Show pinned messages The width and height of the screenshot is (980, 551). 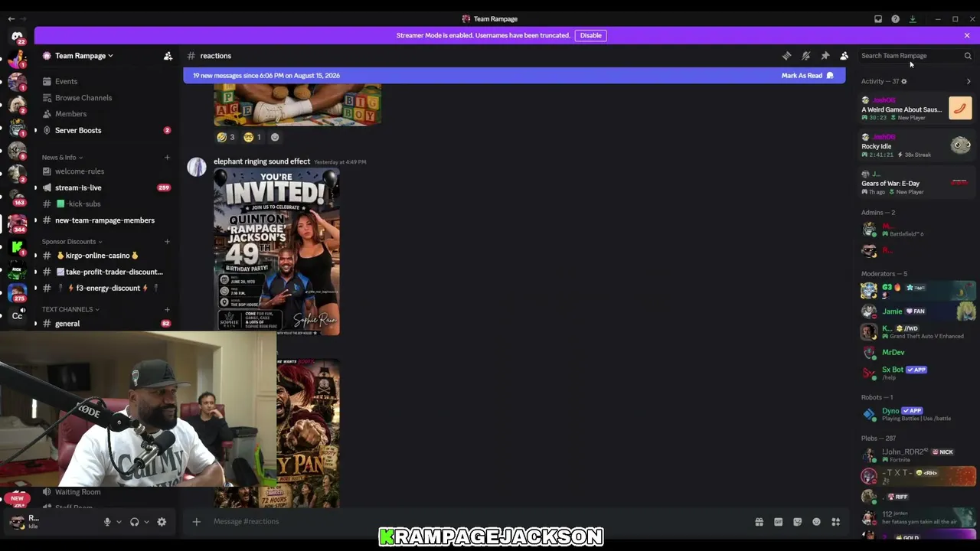point(825,56)
